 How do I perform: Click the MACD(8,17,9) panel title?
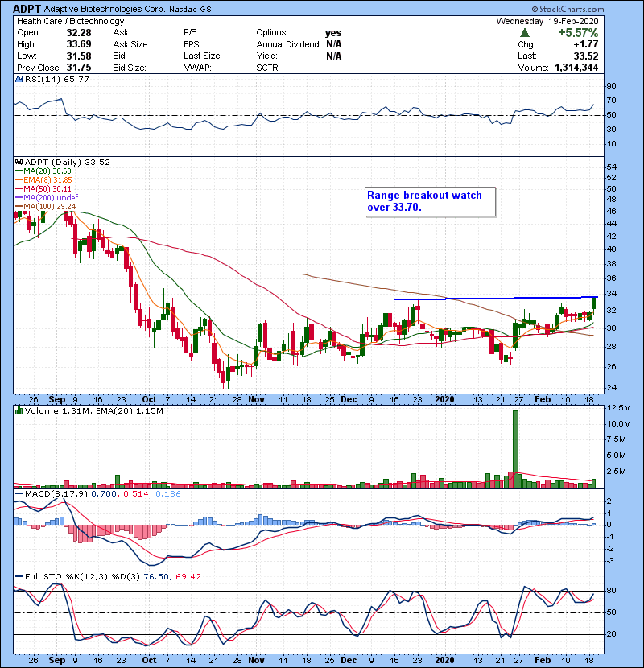56,494
